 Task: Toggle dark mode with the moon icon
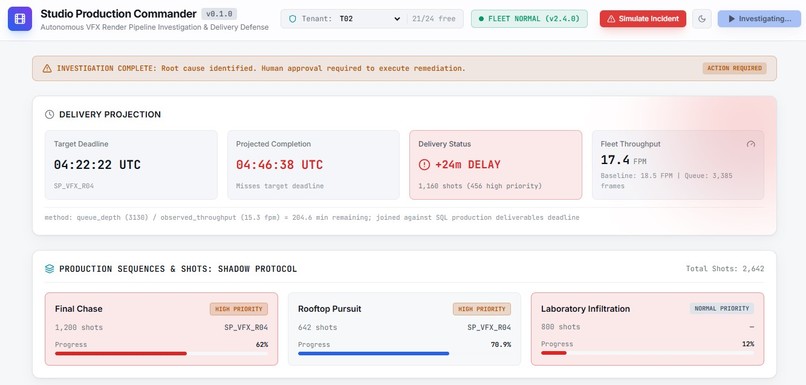click(x=702, y=19)
